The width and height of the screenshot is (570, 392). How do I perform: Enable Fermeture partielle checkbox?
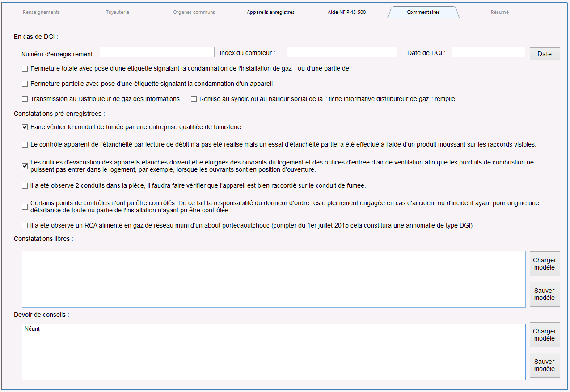(25, 84)
